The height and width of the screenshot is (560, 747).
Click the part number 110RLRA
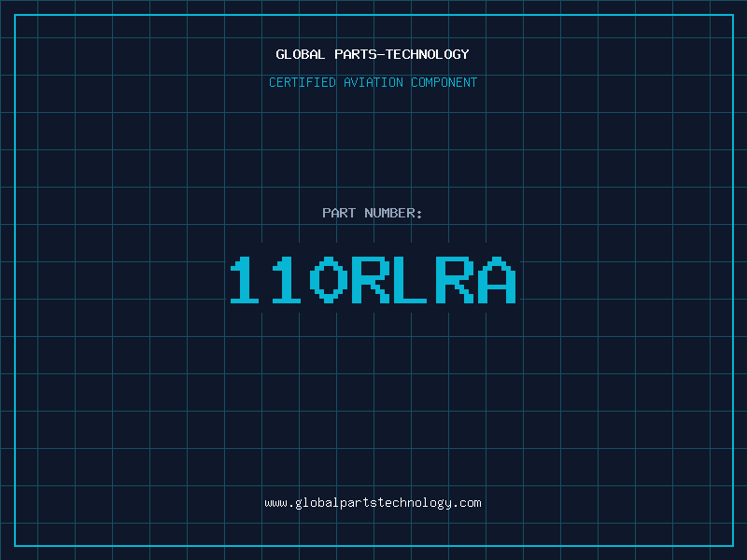(373, 280)
